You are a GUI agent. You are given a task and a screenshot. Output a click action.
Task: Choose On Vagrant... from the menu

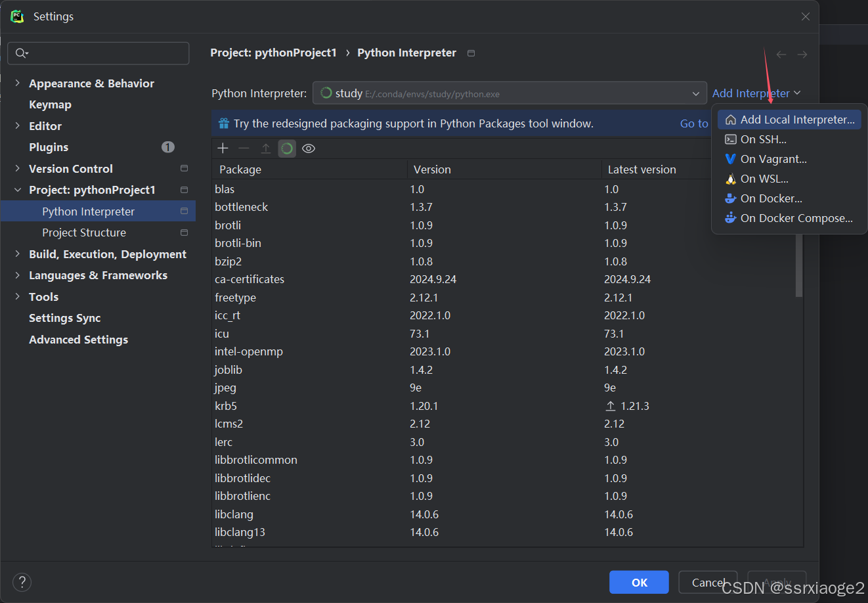click(x=789, y=159)
